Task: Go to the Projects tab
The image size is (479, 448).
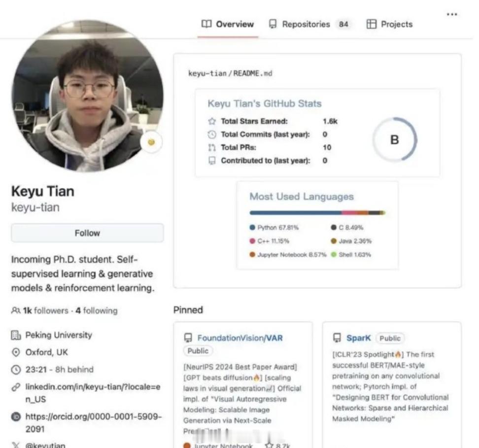Action: (389, 25)
